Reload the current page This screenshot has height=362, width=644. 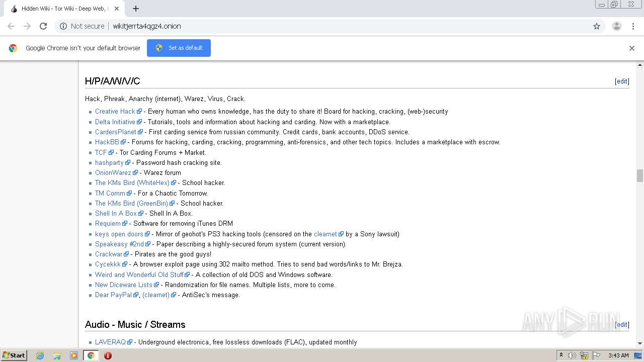[43, 26]
